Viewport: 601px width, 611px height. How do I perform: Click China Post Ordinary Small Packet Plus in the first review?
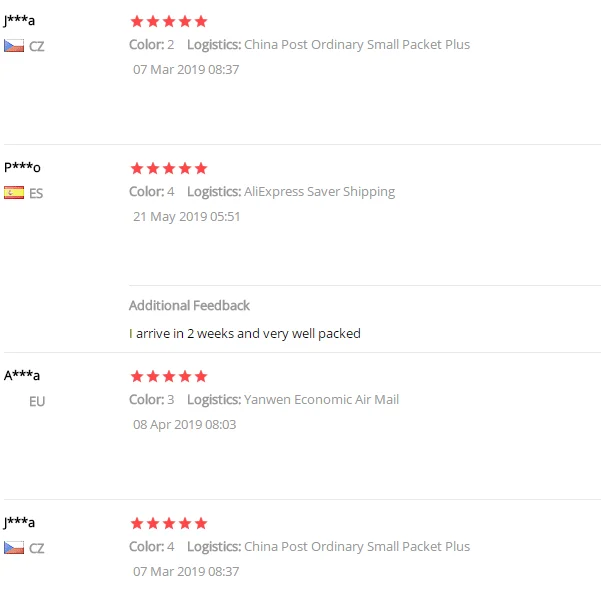[357, 45]
